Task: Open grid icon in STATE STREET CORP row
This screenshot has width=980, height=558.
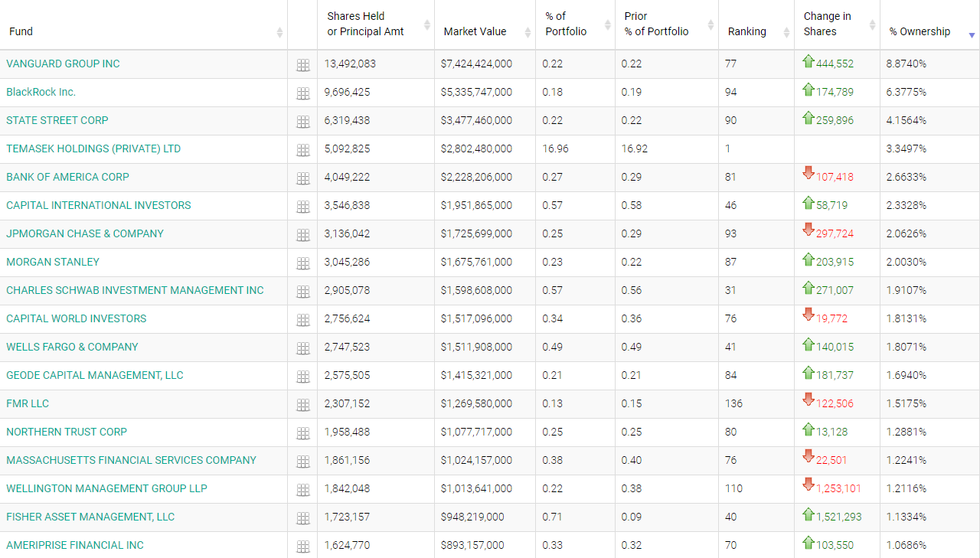Action: click(303, 122)
